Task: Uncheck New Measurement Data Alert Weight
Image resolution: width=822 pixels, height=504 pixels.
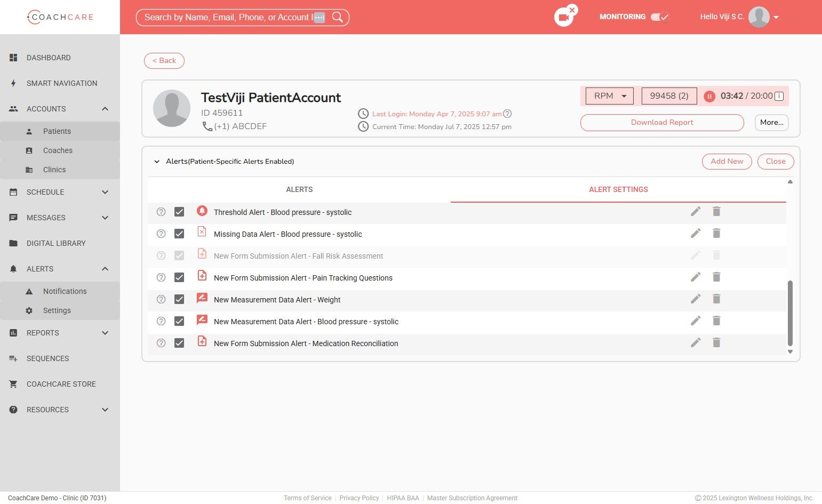Action: point(179,299)
